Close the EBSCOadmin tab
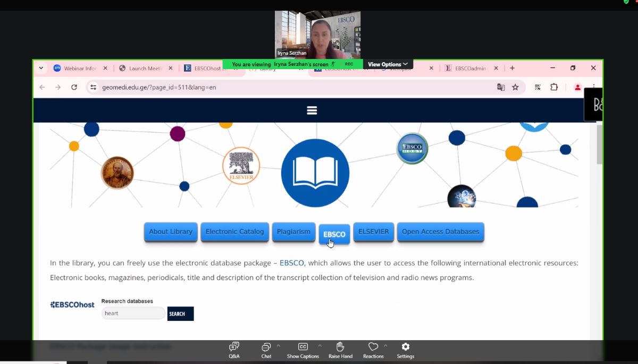 pyautogui.click(x=496, y=68)
